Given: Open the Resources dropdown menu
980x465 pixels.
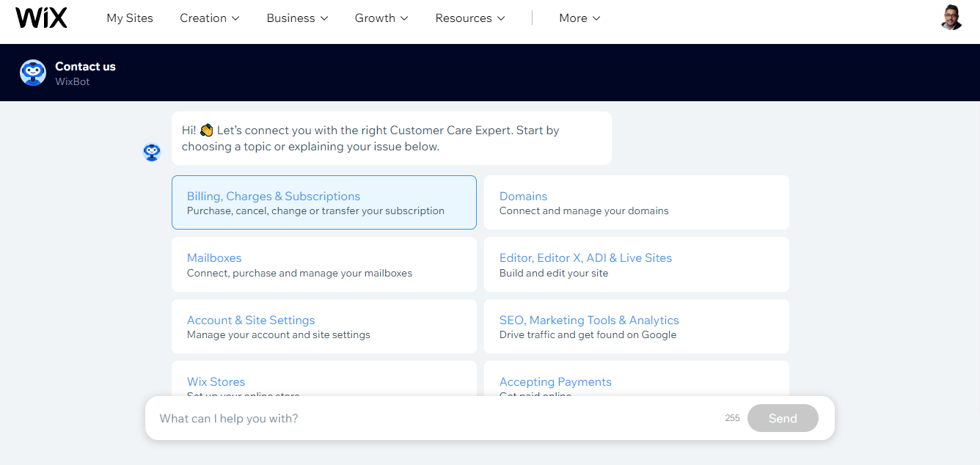Looking at the screenshot, I should point(469,18).
